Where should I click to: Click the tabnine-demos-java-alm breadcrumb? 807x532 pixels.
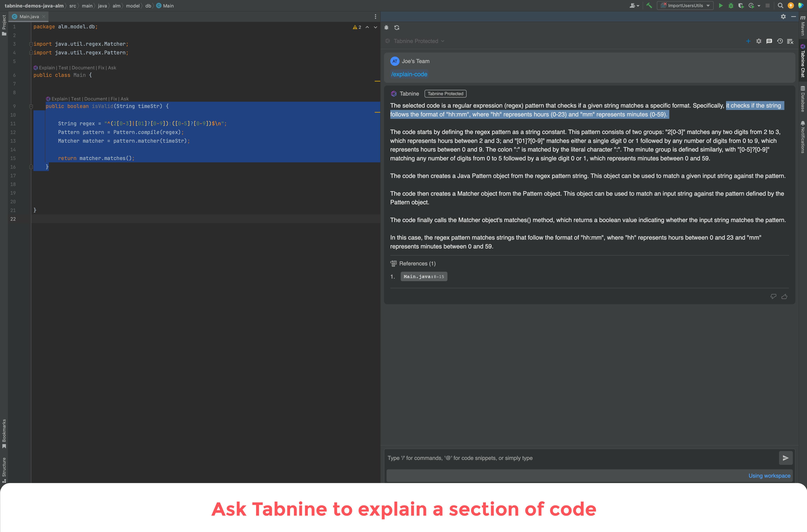34,6
